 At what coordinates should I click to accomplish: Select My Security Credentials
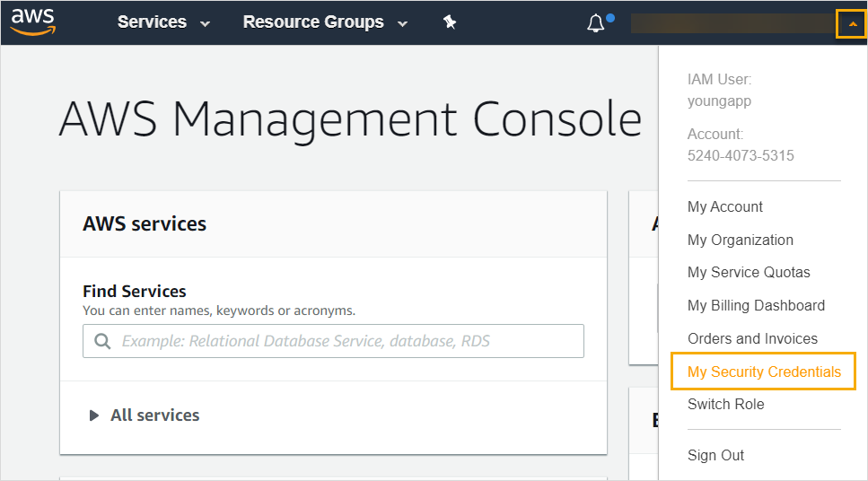[x=764, y=372]
